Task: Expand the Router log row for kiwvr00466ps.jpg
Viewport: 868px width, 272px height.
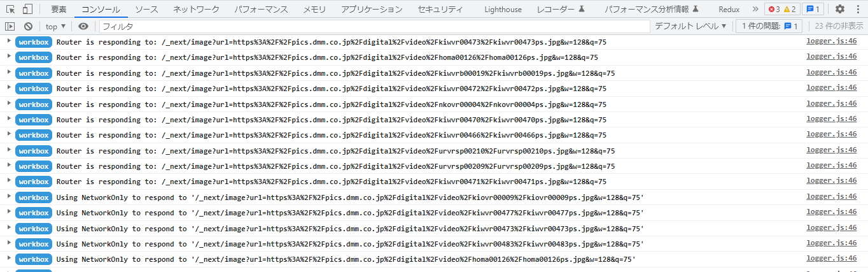Action: coord(8,134)
